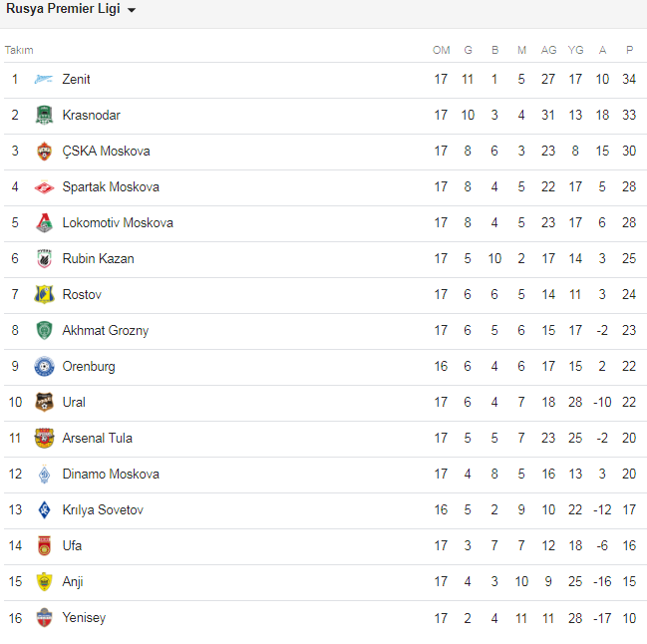Click the Zenit club logo
The height and width of the screenshot is (644, 647).
point(44,80)
